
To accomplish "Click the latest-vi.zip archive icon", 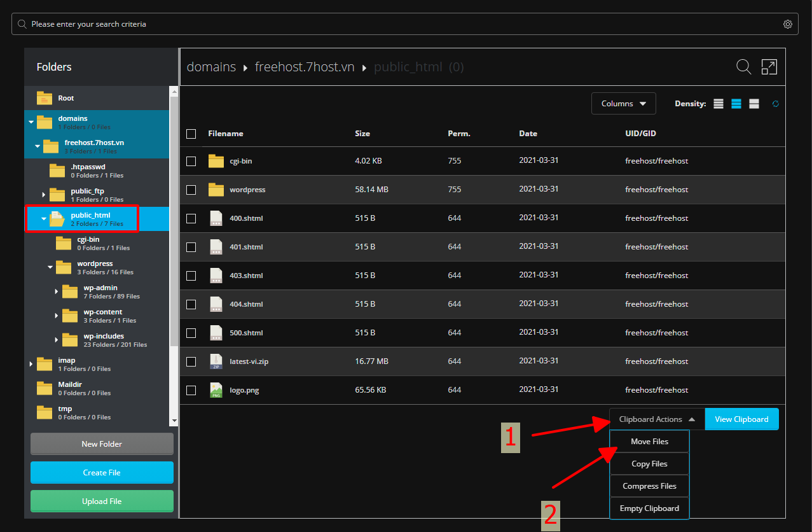I will pos(216,361).
